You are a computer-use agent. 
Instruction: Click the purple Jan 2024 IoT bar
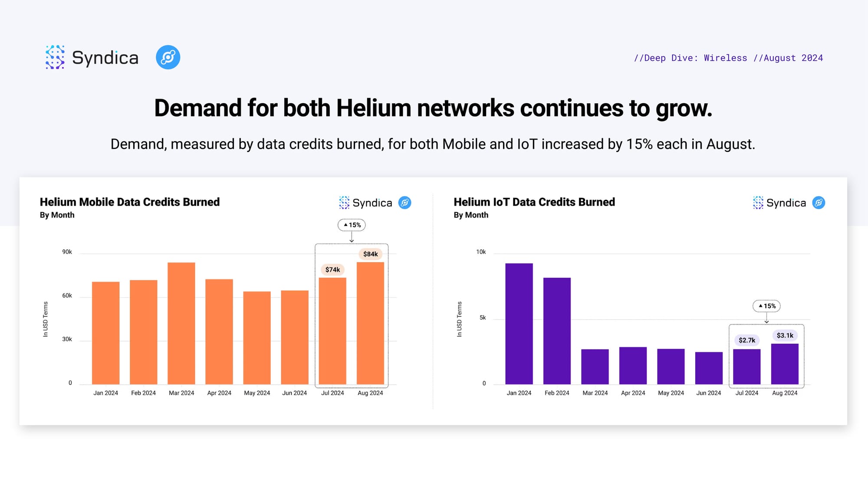(x=519, y=324)
